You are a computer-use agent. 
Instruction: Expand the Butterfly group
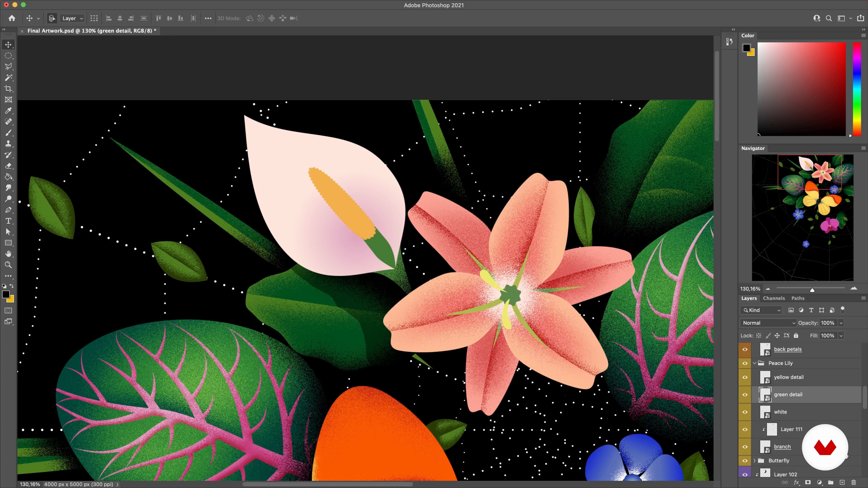coord(755,461)
